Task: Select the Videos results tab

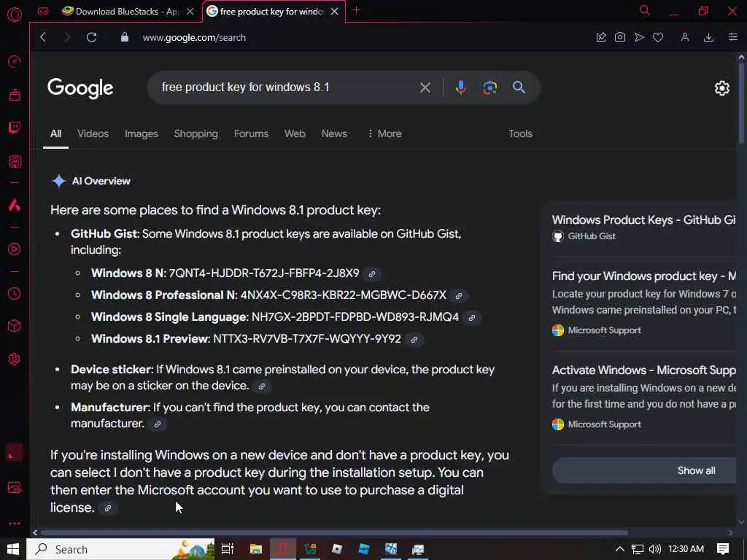Action: click(93, 134)
